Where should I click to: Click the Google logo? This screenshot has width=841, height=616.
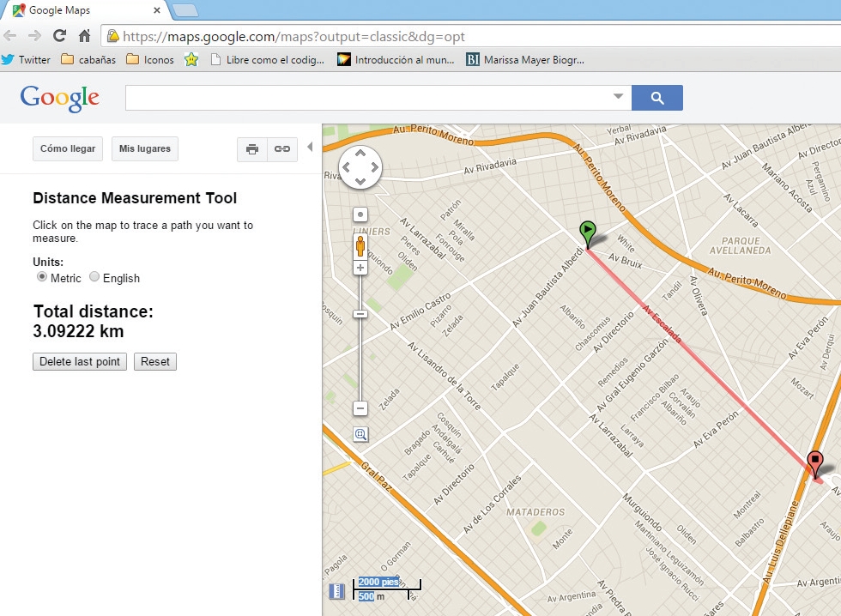click(59, 98)
